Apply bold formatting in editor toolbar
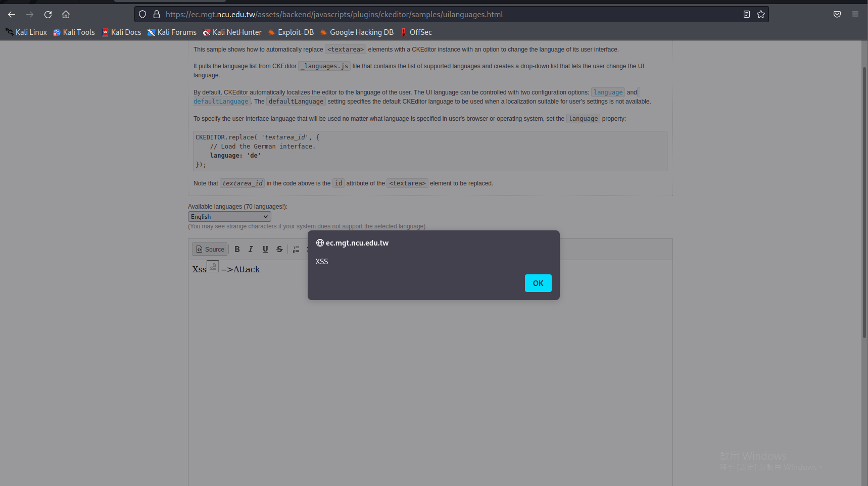The height and width of the screenshot is (486, 868). 237,249
